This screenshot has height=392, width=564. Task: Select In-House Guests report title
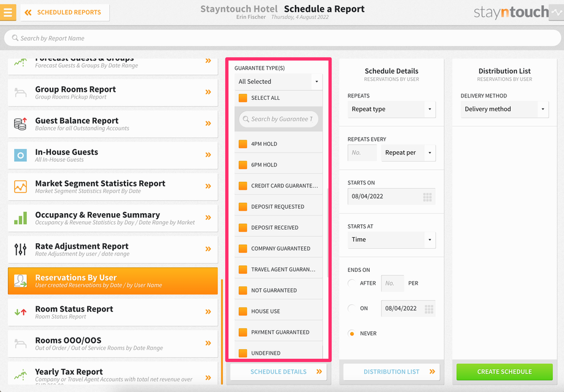click(x=67, y=152)
